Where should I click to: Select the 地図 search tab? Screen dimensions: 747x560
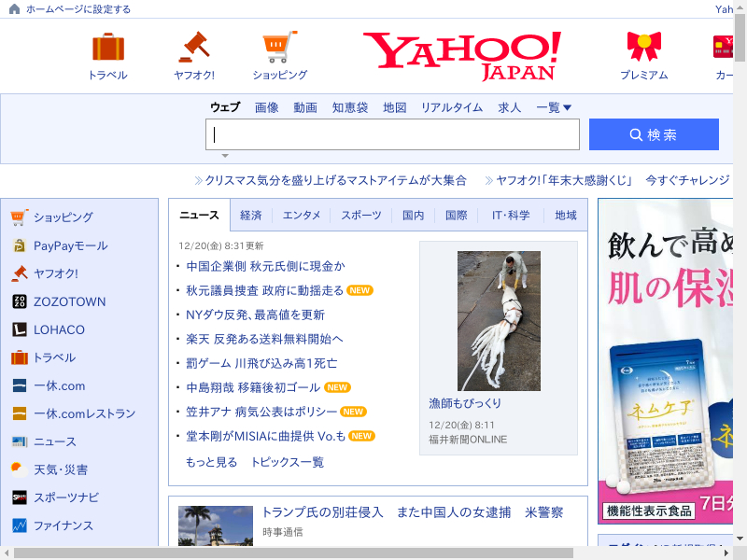[x=394, y=107]
